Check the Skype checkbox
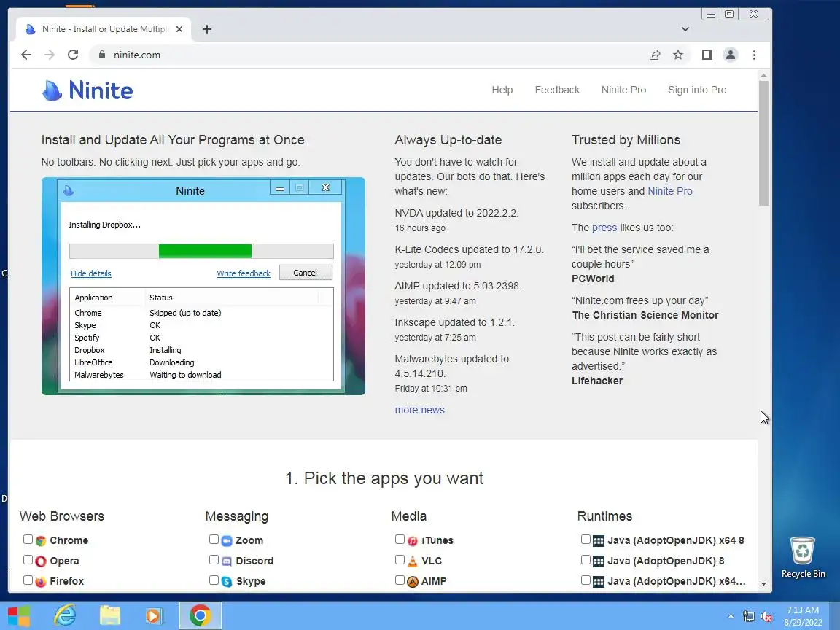The width and height of the screenshot is (840, 630). pos(214,580)
